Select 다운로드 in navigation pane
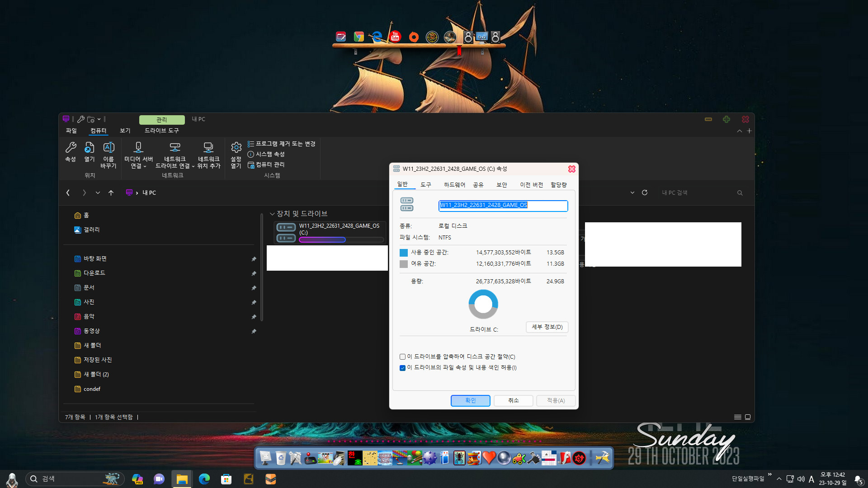The width and height of the screenshot is (868, 488). click(x=94, y=273)
